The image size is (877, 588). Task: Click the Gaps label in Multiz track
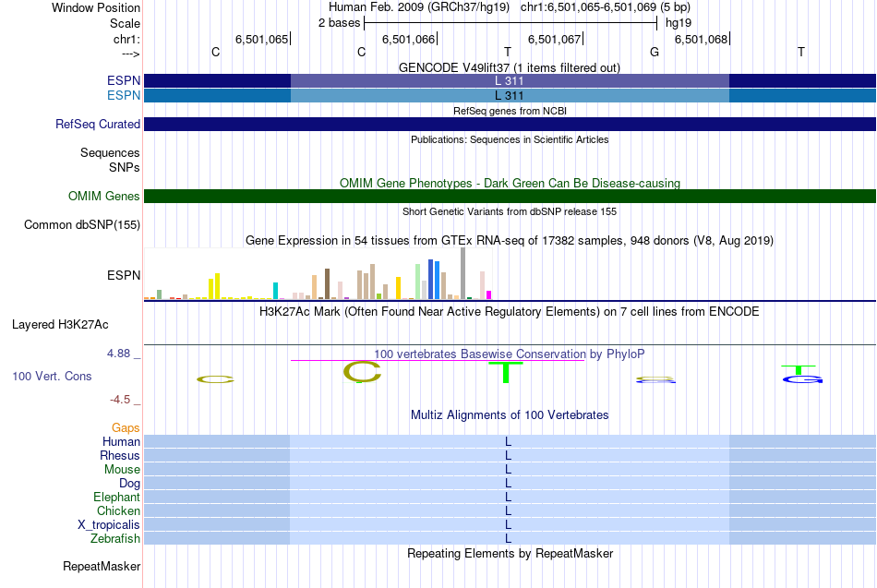point(126,428)
